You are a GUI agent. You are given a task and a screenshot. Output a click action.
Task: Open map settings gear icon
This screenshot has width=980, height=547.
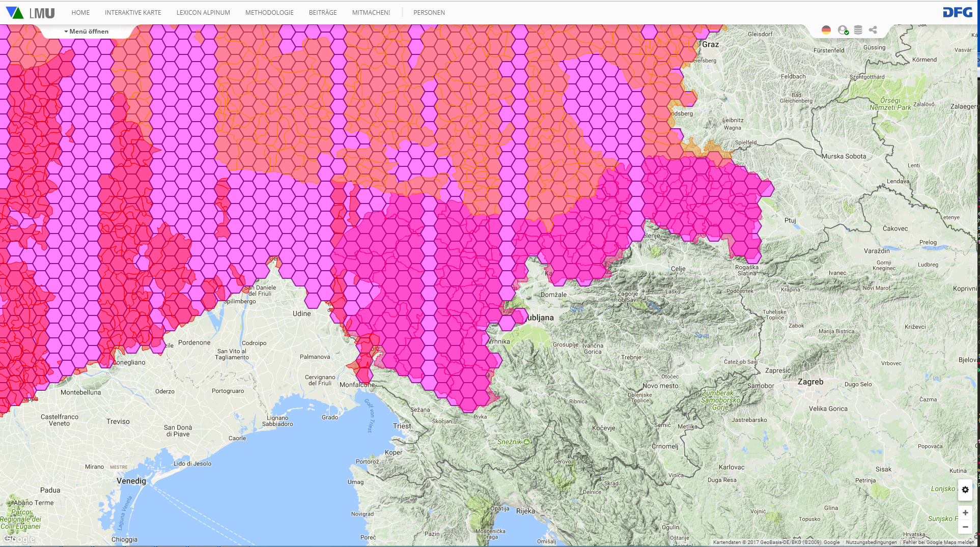click(965, 490)
